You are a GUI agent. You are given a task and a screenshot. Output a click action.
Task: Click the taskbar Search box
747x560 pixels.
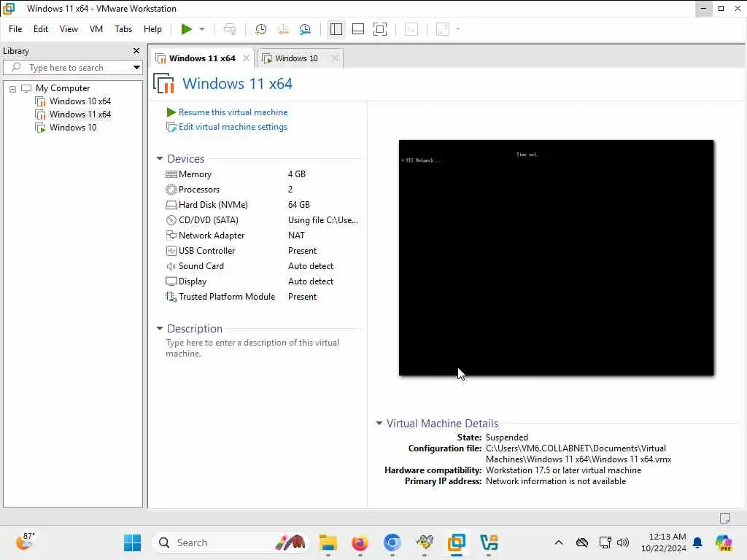tap(231, 542)
